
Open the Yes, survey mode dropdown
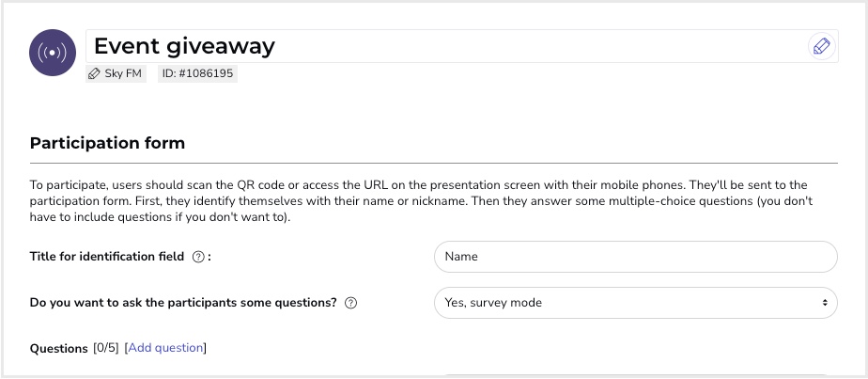635,303
